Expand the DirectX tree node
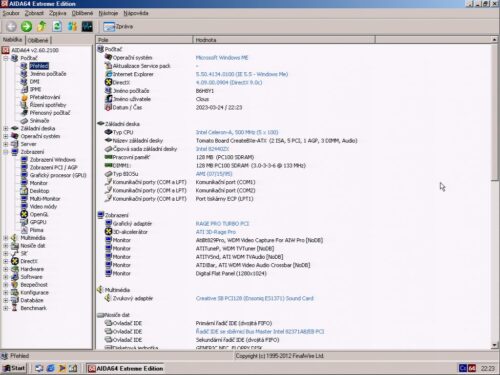500x375 pixels. pyautogui.click(x=6, y=261)
